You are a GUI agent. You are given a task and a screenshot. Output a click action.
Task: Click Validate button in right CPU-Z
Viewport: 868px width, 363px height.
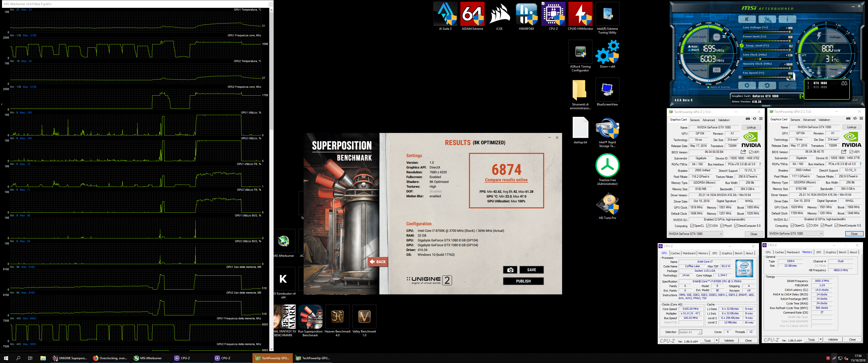click(833, 340)
